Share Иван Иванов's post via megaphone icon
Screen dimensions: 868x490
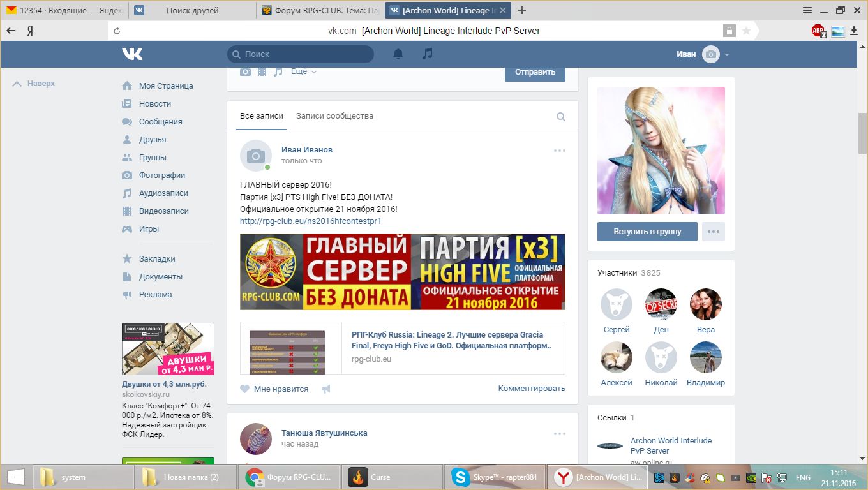(326, 389)
